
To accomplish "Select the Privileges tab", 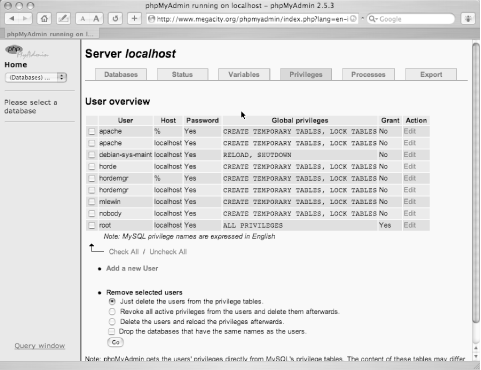I will pyautogui.click(x=306, y=74).
